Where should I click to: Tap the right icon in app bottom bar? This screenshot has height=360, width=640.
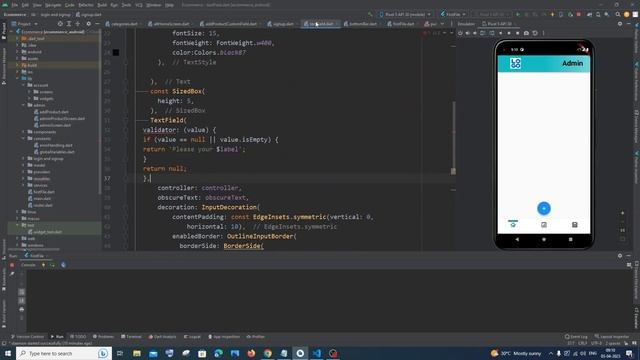click(575, 224)
